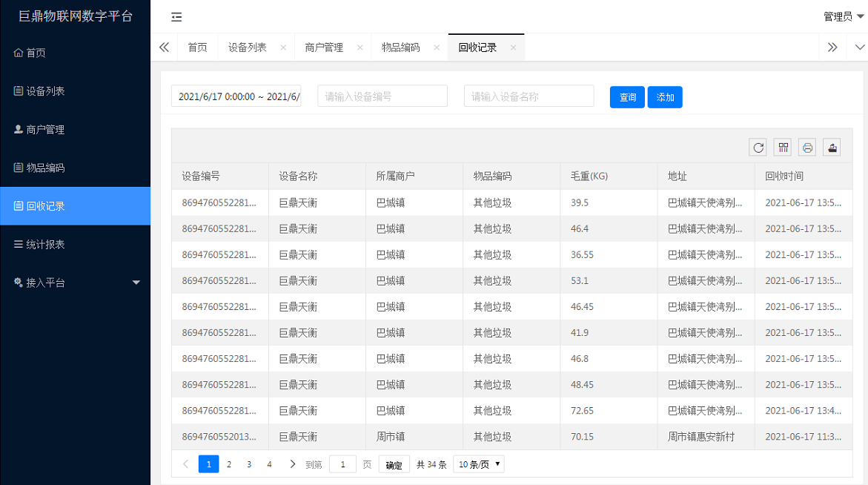
Task: Expand the 接入平台 submenu arrow
Action: [136, 283]
